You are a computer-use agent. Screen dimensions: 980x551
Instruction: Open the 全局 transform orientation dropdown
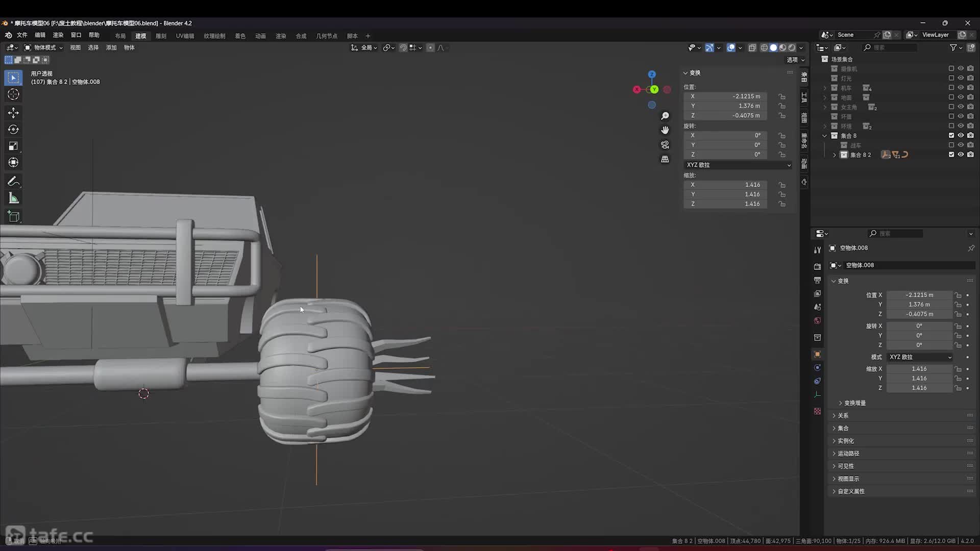364,47
